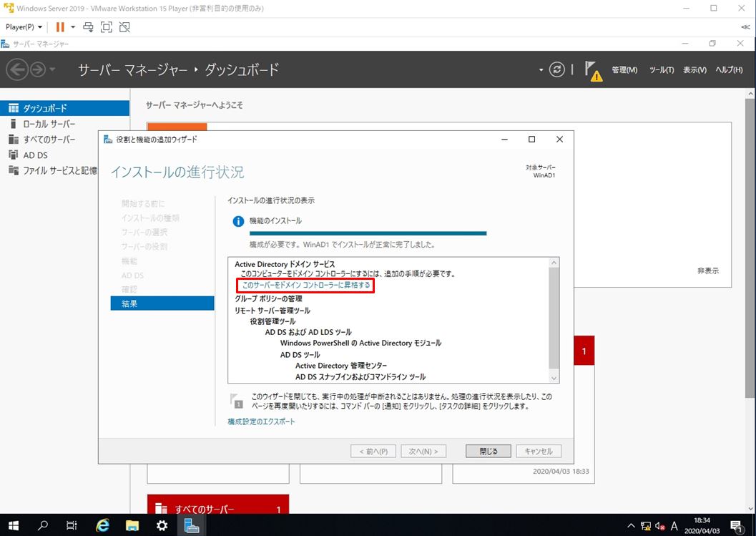Click このサーバーをドメイン コントローラーに昇格する link
The width and height of the screenshot is (756, 536).
pyautogui.click(x=306, y=285)
